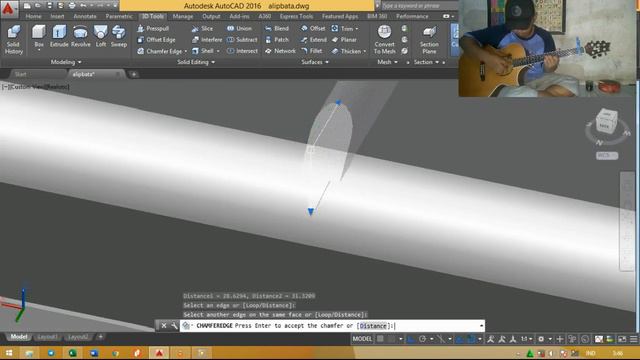Click the command line input field

click(332, 326)
